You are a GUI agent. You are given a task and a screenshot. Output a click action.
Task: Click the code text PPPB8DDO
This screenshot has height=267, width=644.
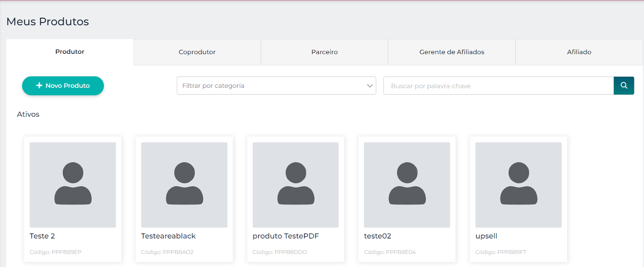pos(291,252)
